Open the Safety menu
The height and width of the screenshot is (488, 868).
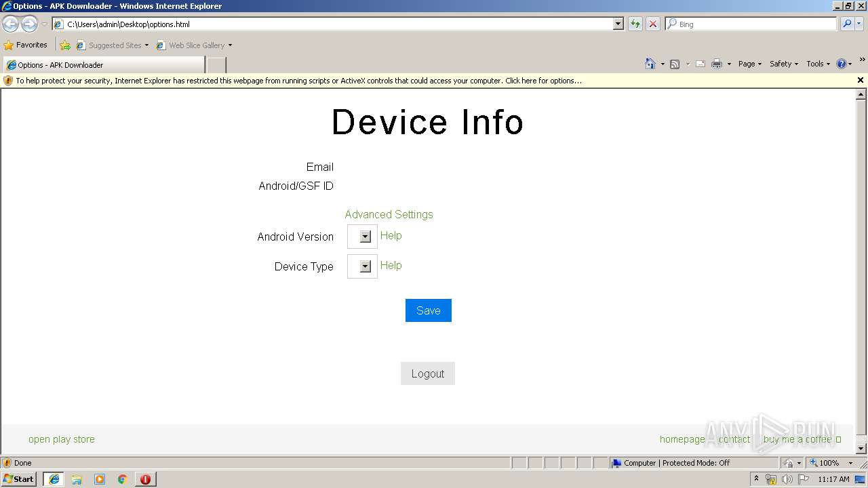coord(784,64)
